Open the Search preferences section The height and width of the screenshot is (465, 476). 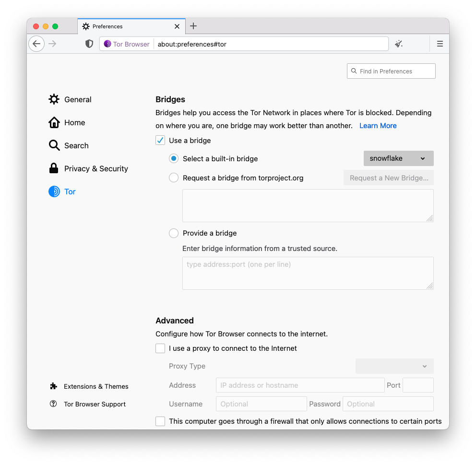[76, 145]
